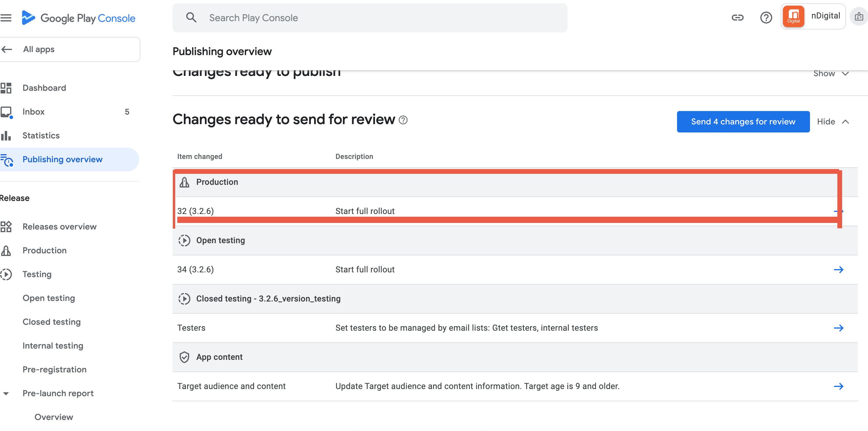This screenshot has width=868, height=431.
Task: Click the arrow on Testers row
Action: point(838,328)
